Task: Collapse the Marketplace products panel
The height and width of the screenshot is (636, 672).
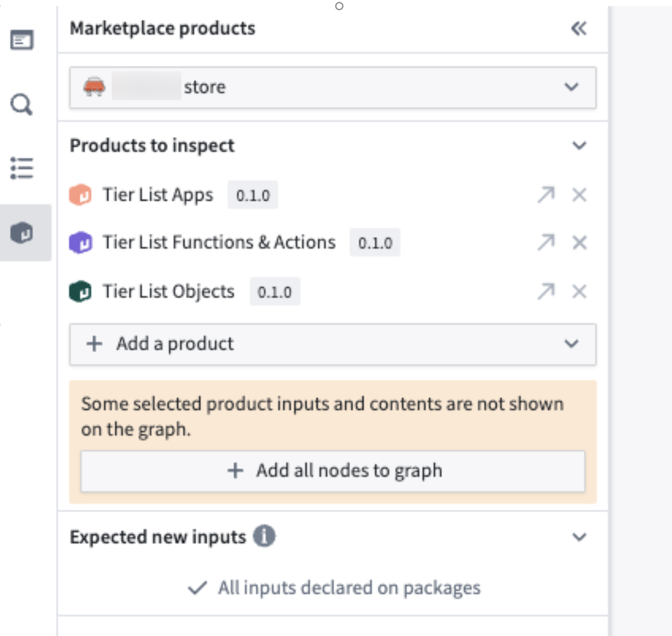Action: click(578, 28)
